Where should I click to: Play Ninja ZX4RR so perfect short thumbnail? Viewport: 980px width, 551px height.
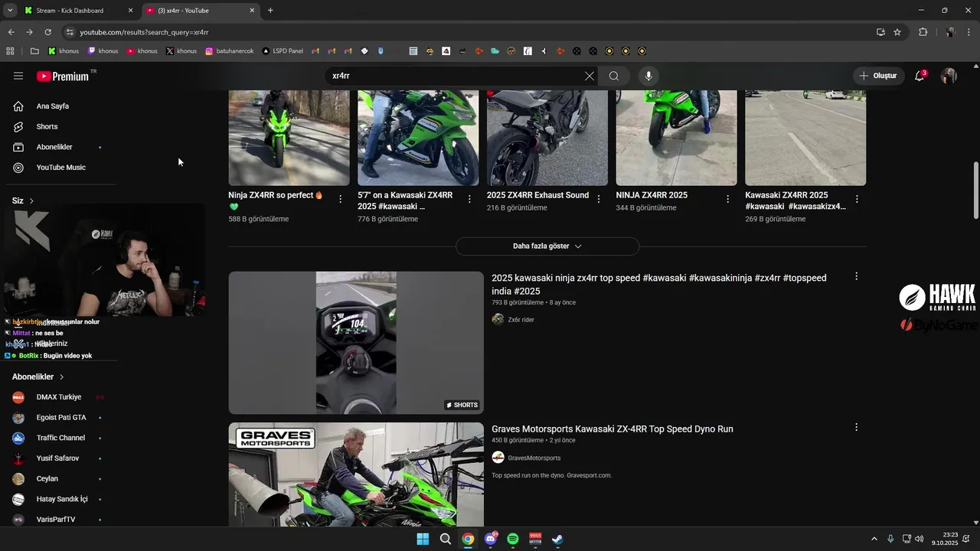[x=289, y=138]
